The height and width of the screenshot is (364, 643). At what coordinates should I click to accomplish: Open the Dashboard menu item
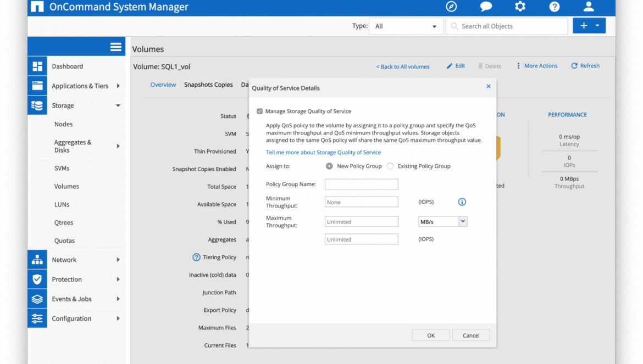67,66
